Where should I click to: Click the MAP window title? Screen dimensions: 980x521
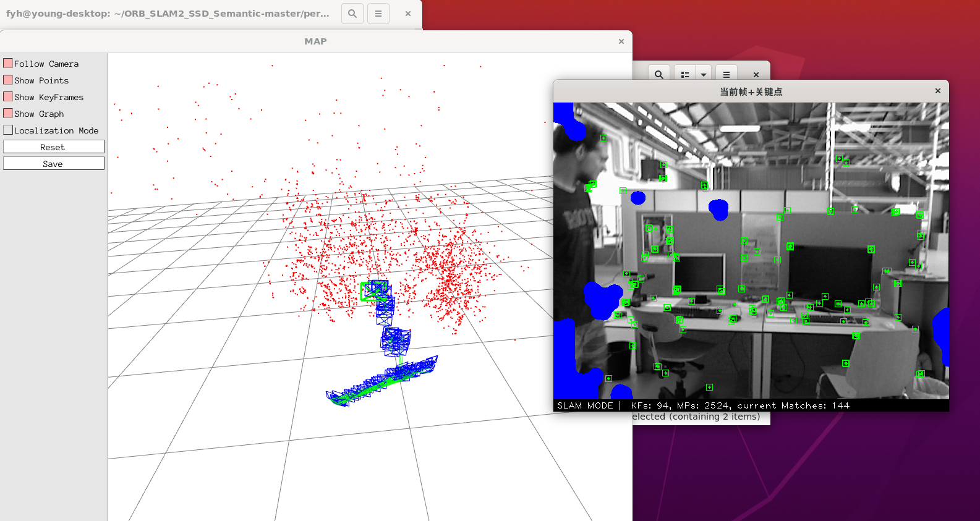pyautogui.click(x=315, y=41)
